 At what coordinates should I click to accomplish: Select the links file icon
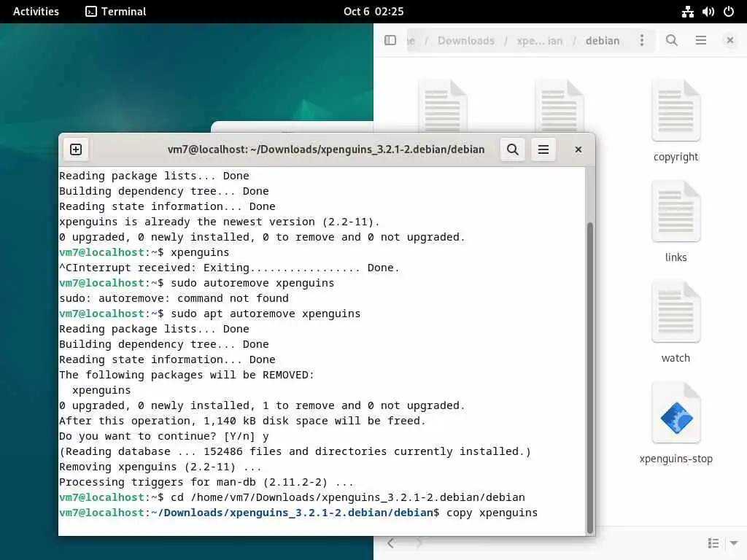676,211
